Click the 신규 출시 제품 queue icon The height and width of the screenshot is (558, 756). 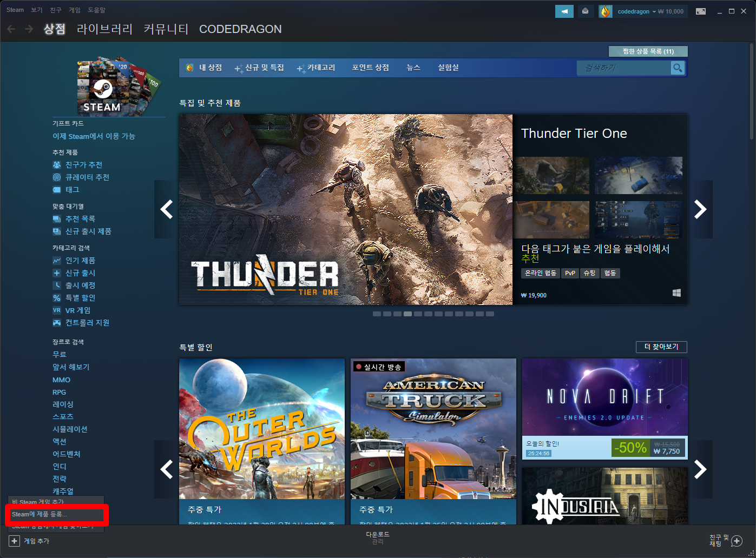pos(57,231)
